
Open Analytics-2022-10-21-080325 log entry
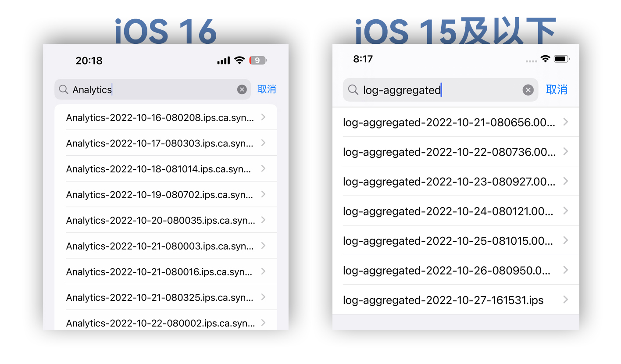(166, 297)
